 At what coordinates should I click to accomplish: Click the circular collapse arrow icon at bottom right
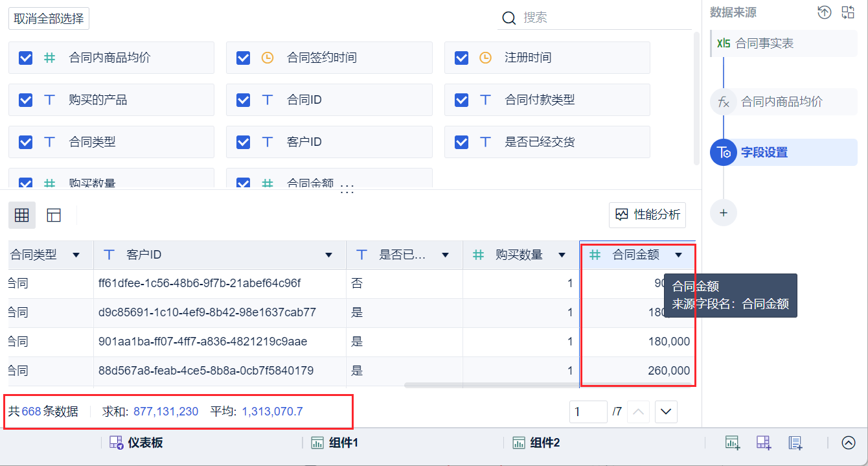click(x=849, y=443)
